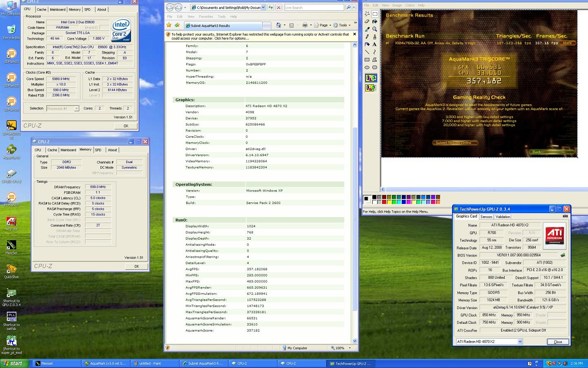Select the Text tool in Paint
588x368 pixels.
(x=374, y=44)
